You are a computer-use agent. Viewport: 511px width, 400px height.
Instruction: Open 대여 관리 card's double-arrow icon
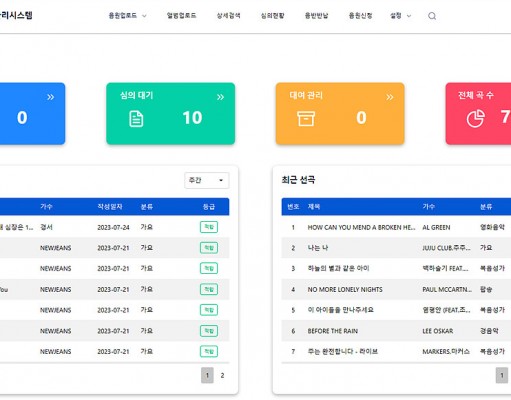click(x=390, y=97)
